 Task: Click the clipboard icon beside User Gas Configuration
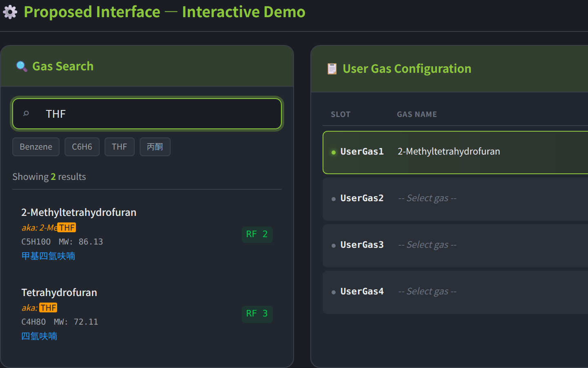(332, 69)
